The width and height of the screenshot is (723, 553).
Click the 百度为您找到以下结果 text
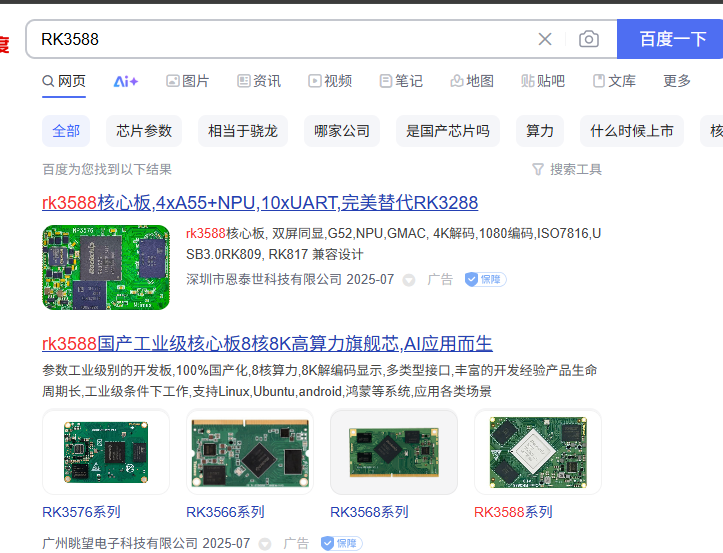coord(107,169)
